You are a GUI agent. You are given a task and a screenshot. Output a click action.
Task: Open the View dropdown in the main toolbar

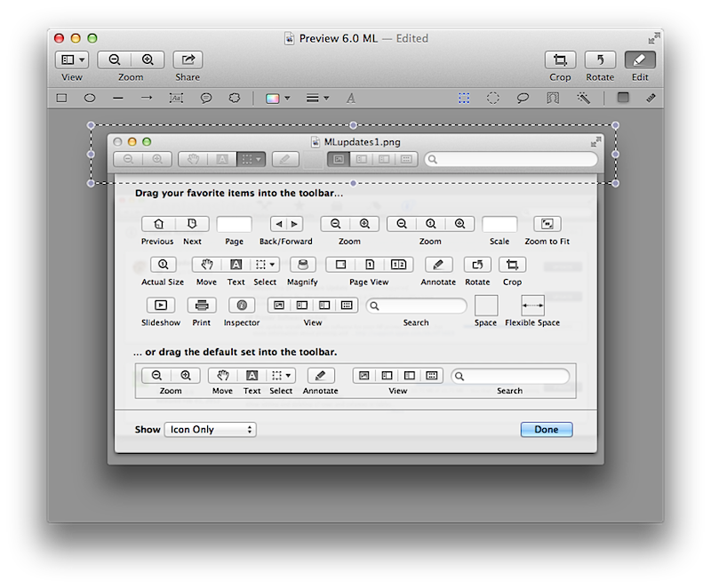[x=71, y=60]
